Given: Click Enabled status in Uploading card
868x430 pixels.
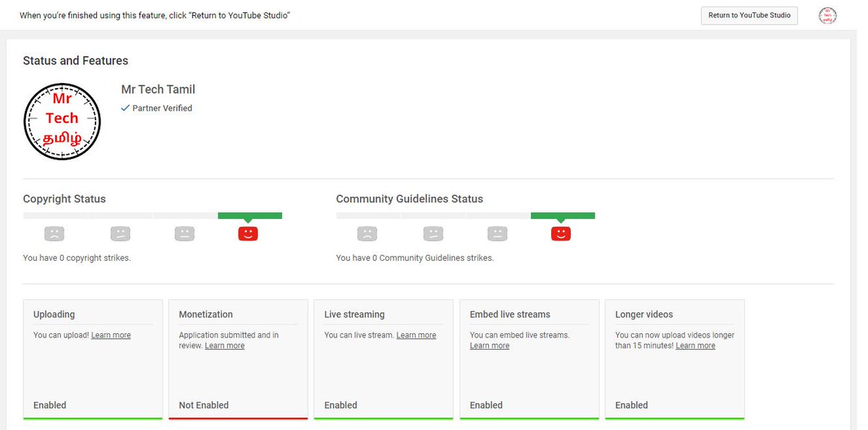Looking at the screenshot, I should coord(50,405).
